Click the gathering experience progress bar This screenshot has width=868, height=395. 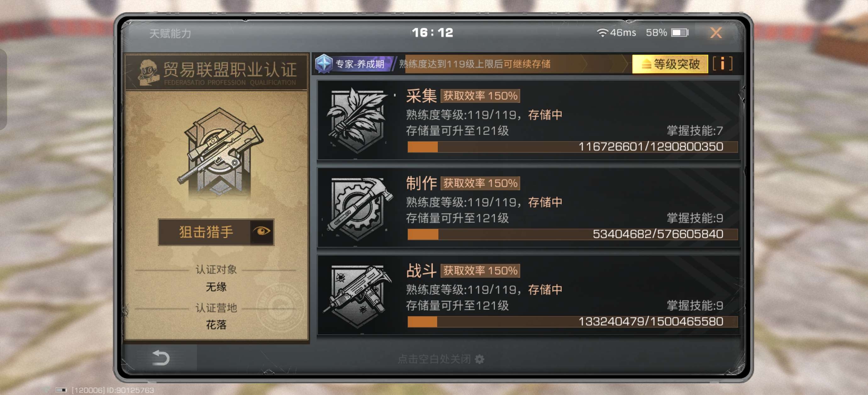572,147
